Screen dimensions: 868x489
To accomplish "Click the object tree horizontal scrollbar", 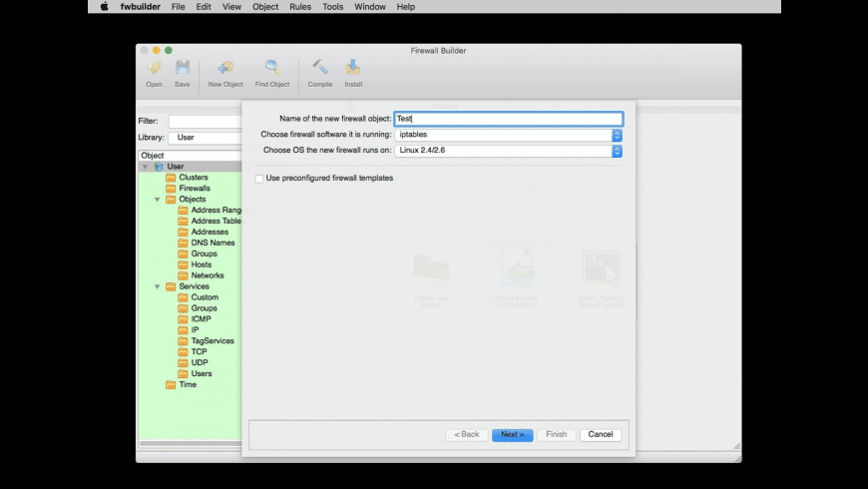I will pos(190,443).
